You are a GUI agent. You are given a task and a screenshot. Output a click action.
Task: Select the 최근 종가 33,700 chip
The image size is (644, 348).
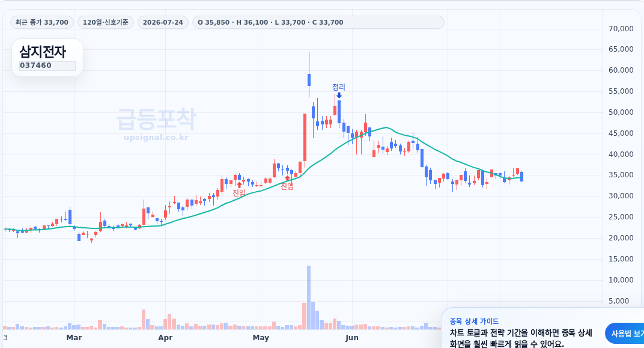(x=42, y=22)
